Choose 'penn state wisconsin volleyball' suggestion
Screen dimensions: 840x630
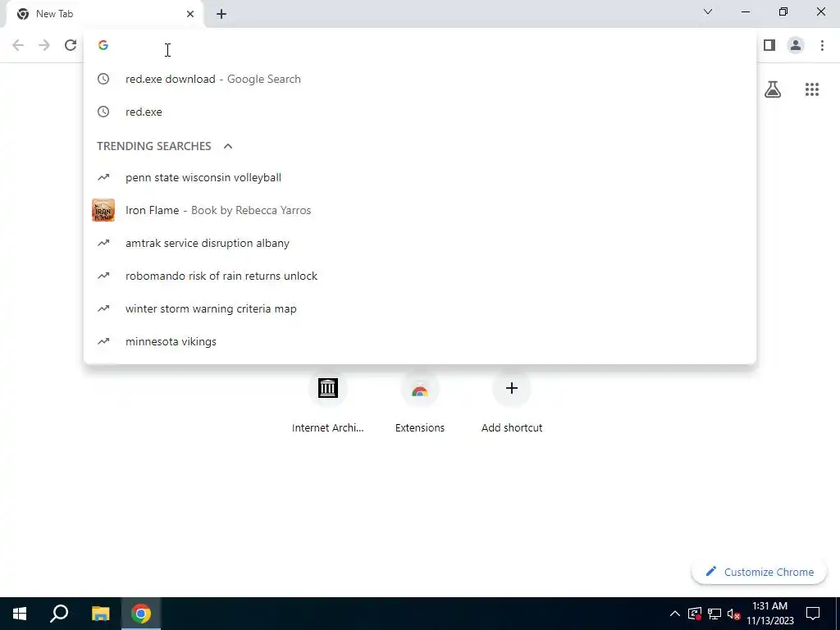coord(420,177)
